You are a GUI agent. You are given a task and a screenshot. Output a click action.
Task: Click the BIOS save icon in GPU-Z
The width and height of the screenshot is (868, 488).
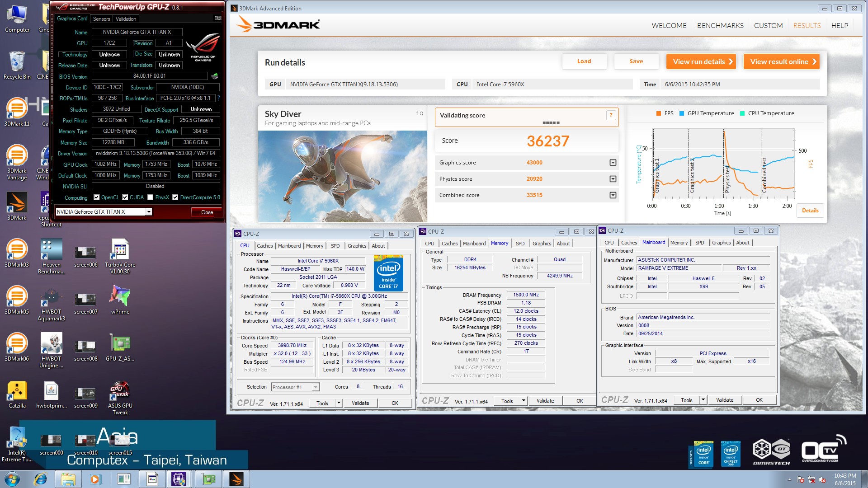click(215, 76)
